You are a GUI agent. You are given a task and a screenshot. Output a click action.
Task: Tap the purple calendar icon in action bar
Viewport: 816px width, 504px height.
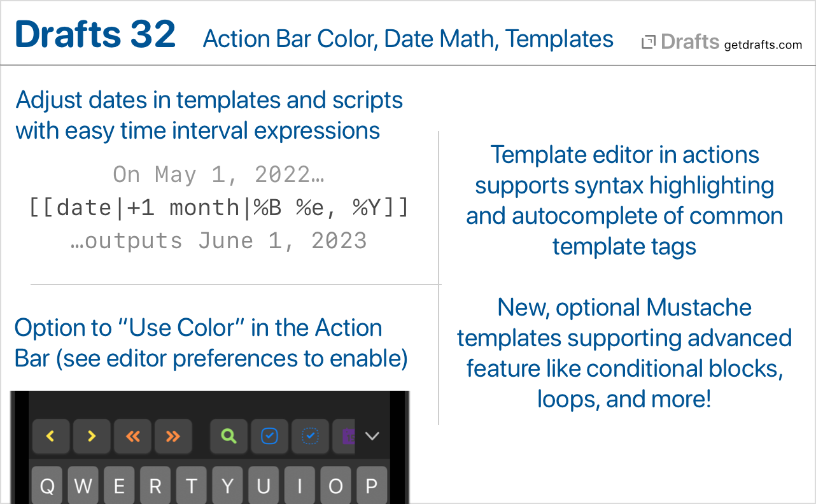(348, 436)
